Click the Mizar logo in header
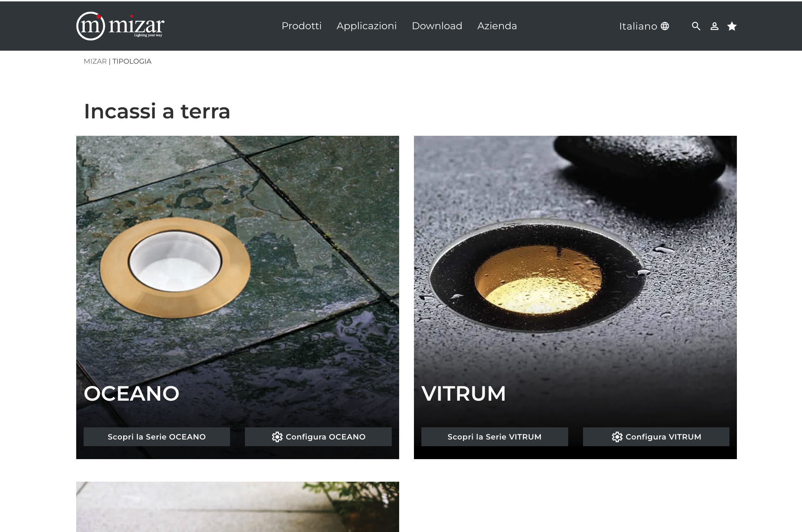The width and height of the screenshot is (802, 532). coord(120,26)
